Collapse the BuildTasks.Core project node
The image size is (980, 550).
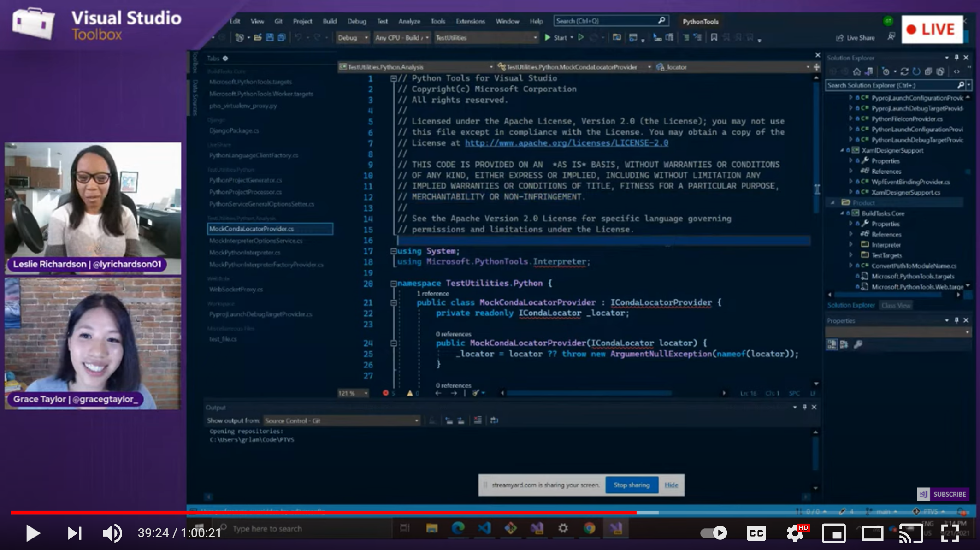[x=842, y=213]
